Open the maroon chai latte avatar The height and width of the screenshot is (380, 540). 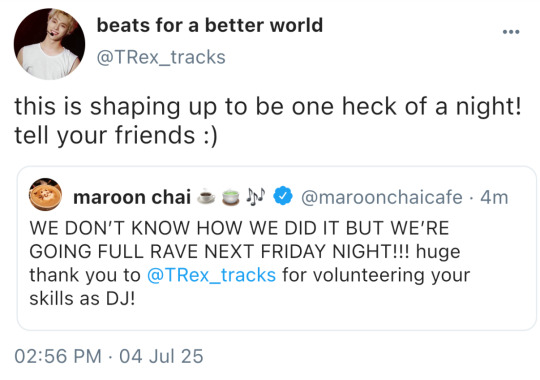(45, 195)
